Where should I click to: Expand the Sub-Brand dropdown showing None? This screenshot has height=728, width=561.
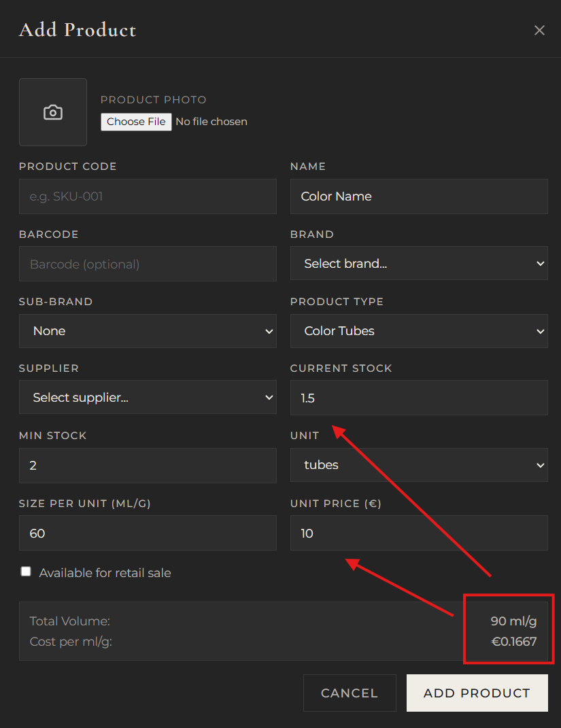pos(148,330)
